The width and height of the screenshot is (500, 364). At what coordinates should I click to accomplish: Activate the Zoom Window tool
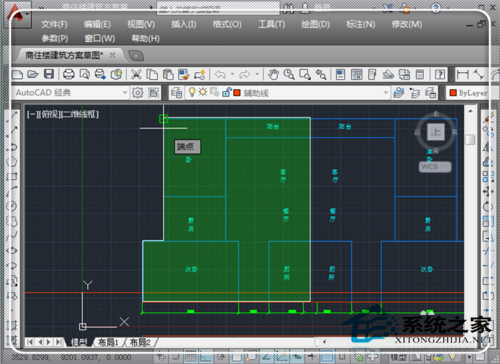305,74
